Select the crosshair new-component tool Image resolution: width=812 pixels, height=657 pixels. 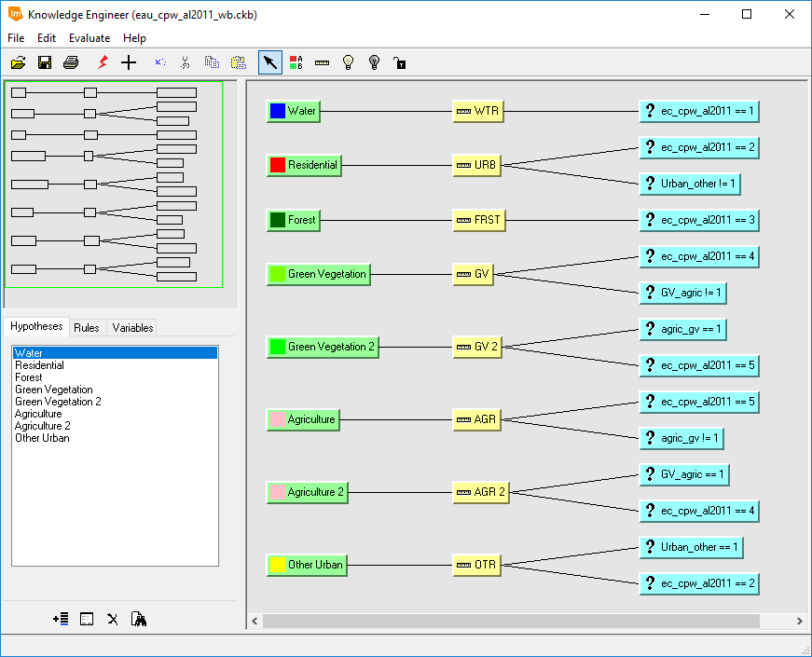click(128, 62)
